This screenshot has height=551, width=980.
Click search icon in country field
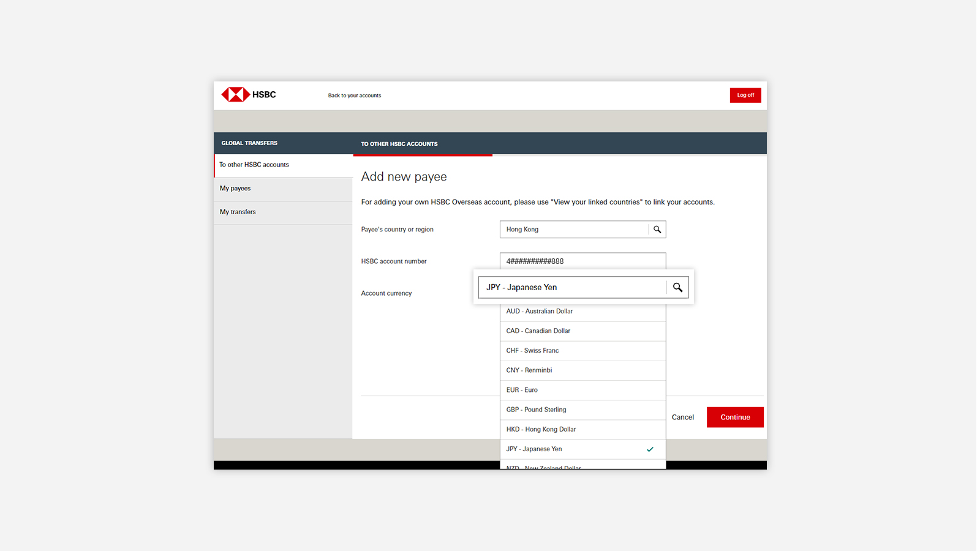pyautogui.click(x=657, y=230)
